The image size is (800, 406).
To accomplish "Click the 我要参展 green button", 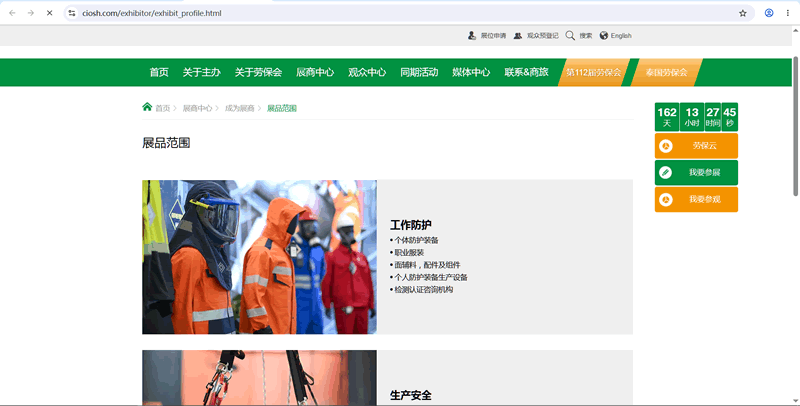I will (x=696, y=172).
